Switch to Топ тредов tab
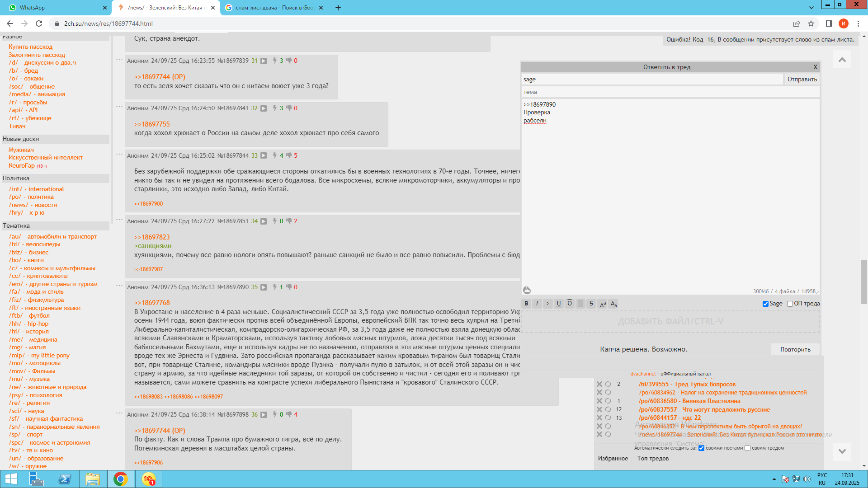 (x=652, y=458)
